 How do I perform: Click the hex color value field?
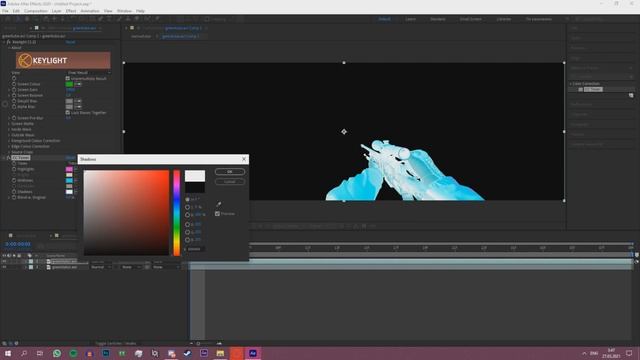pyautogui.click(x=196, y=249)
